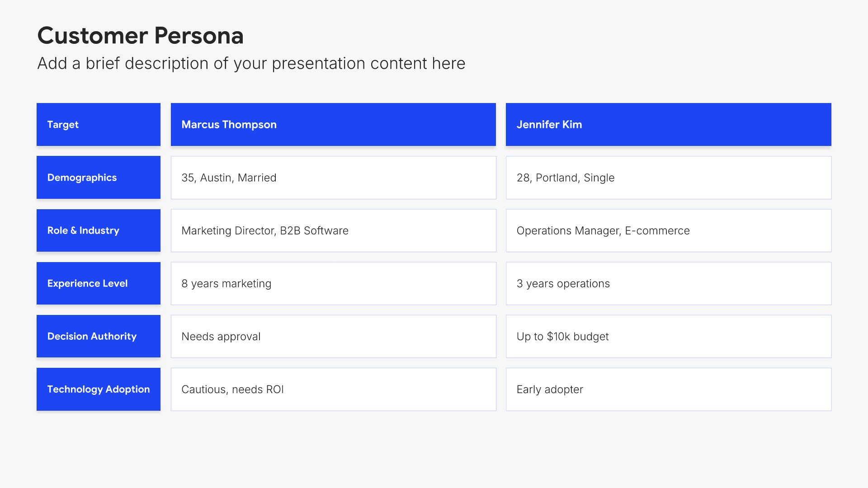Image resolution: width=868 pixels, height=488 pixels.
Task: Click the '3 years operations' cell
Action: (669, 283)
